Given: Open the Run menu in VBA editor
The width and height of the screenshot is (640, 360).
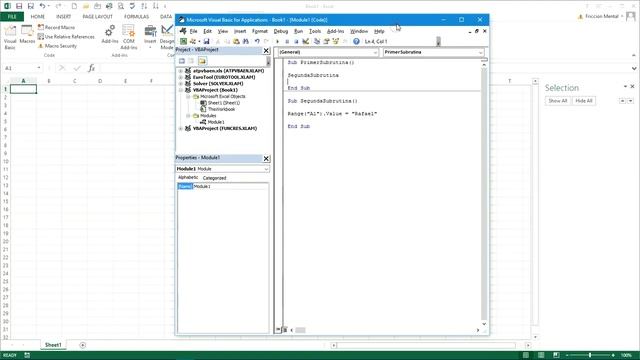Looking at the screenshot, I should (x=298, y=31).
